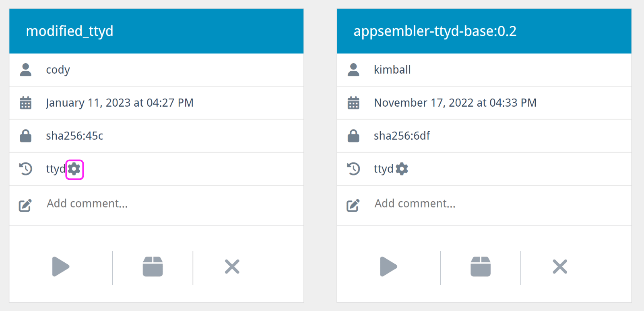
Task: Click the calendar icon on appsembler-ttyd-base card
Action: [353, 103]
